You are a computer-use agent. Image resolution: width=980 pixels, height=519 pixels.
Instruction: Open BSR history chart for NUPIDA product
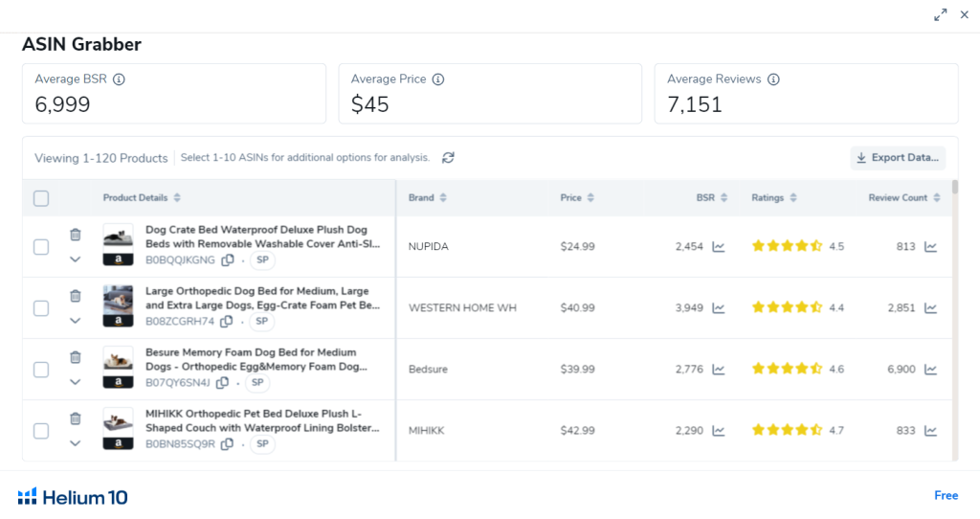click(x=719, y=247)
